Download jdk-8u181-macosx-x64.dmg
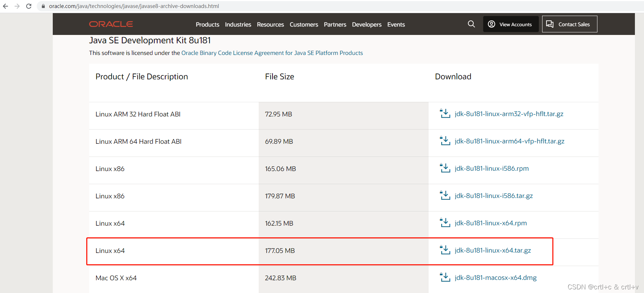The height and width of the screenshot is (293, 644). [x=496, y=277]
